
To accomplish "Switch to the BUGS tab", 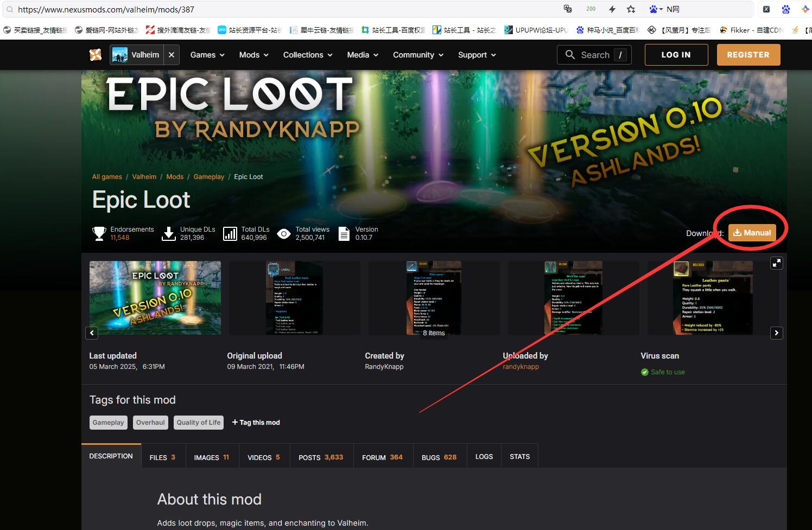I will coord(439,457).
